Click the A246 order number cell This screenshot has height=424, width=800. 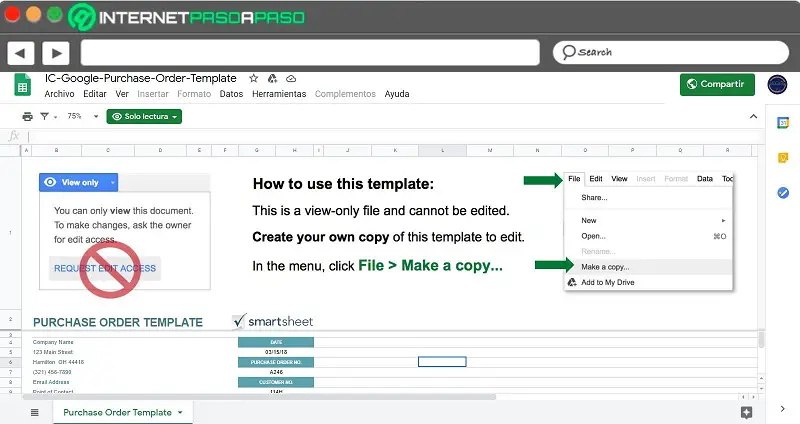tap(276, 372)
